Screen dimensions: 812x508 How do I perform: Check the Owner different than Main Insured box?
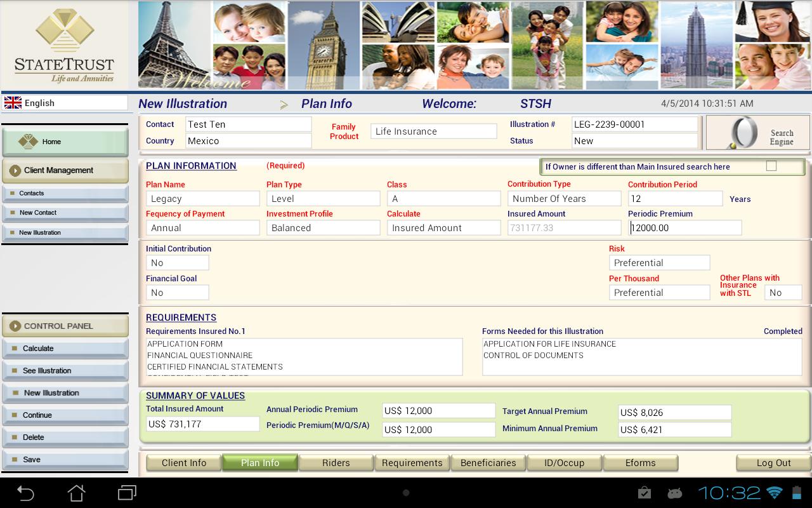click(x=771, y=166)
